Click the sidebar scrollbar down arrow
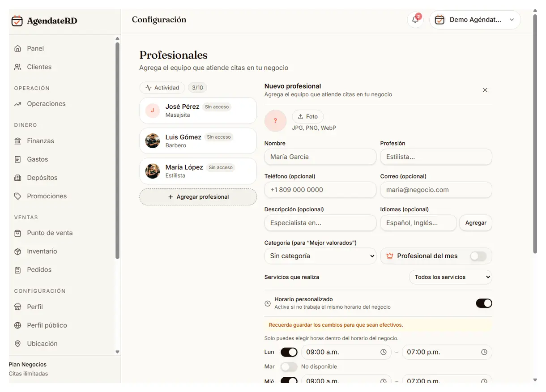546x392 pixels. (118, 352)
